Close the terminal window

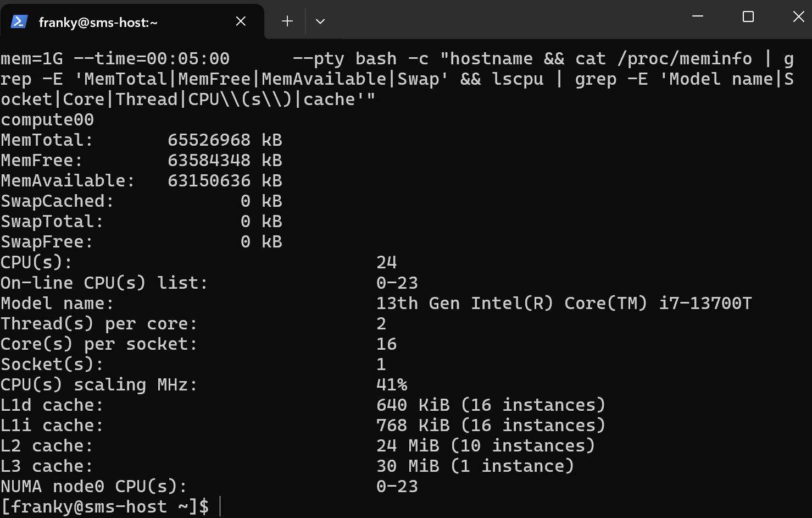point(798,16)
